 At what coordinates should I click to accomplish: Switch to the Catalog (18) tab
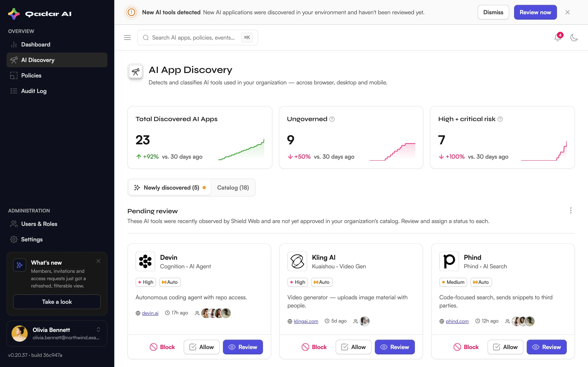[233, 188]
